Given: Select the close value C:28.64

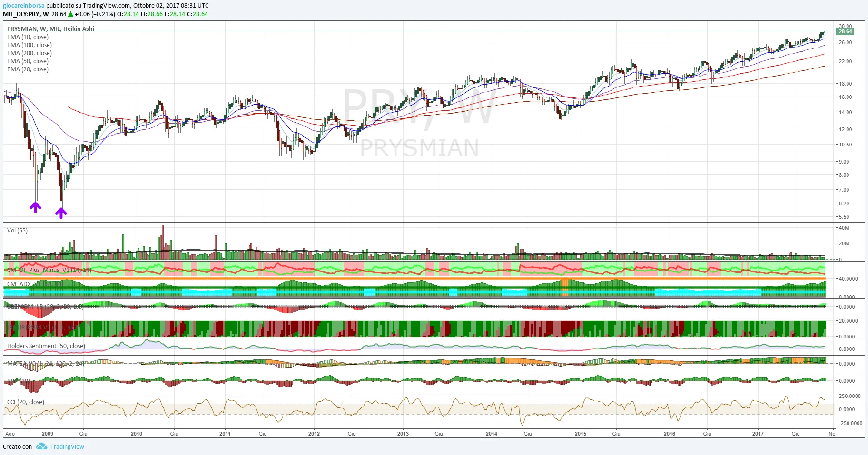Looking at the screenshot, I should tap(197, 14).
